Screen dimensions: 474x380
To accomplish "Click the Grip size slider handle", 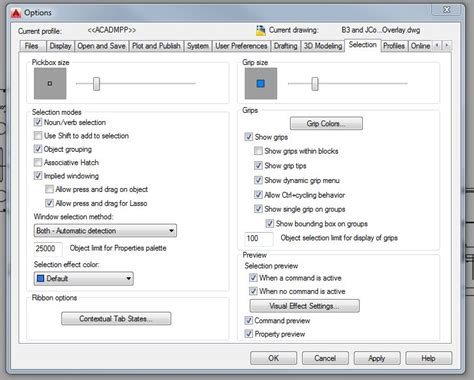I will (x=315, y=84).
